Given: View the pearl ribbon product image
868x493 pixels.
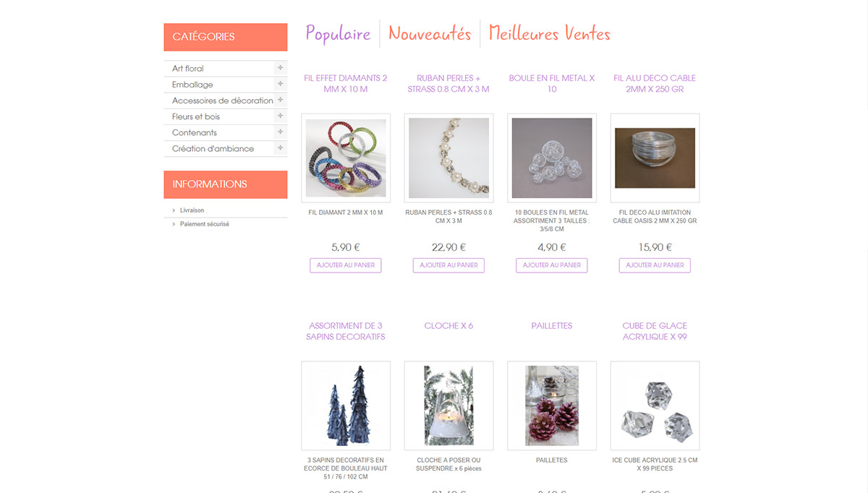Looking at the screenshot, I should (448, 158).
